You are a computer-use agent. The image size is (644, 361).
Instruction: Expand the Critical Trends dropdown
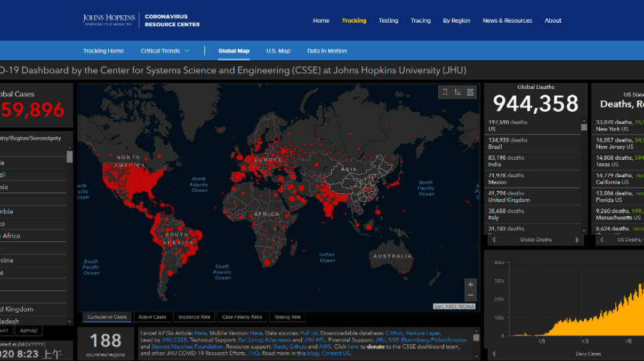(x=165, y=51)
